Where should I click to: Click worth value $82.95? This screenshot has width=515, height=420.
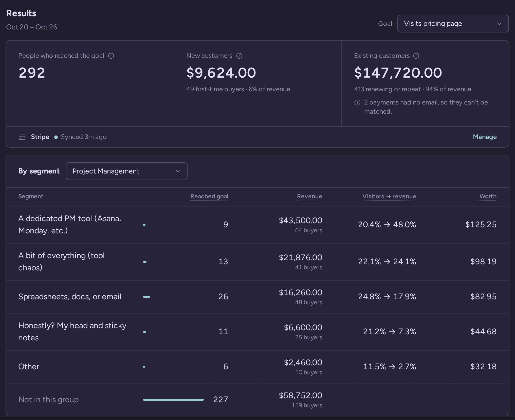483,296
